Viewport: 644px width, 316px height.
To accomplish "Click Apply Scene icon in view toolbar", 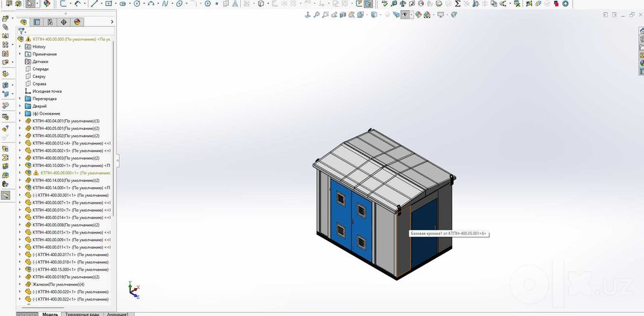I will coord(427,15).
